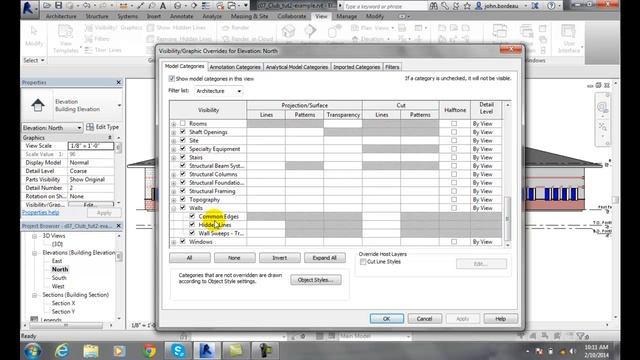Click the Show Hidden Lines ribbon icon
The image size is (640, 360).
tap(151, 28)
